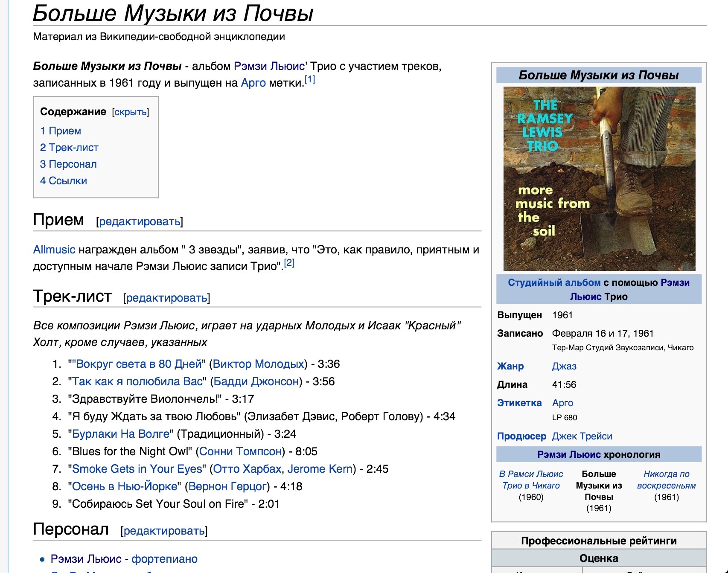Viewport: 728px width, 573px height.
Task: Edit the Персонал section
Action: [164, 531]
